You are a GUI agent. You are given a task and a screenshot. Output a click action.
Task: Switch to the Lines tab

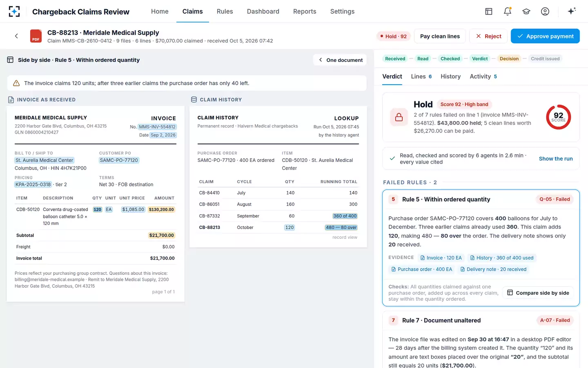click(421, 76)
